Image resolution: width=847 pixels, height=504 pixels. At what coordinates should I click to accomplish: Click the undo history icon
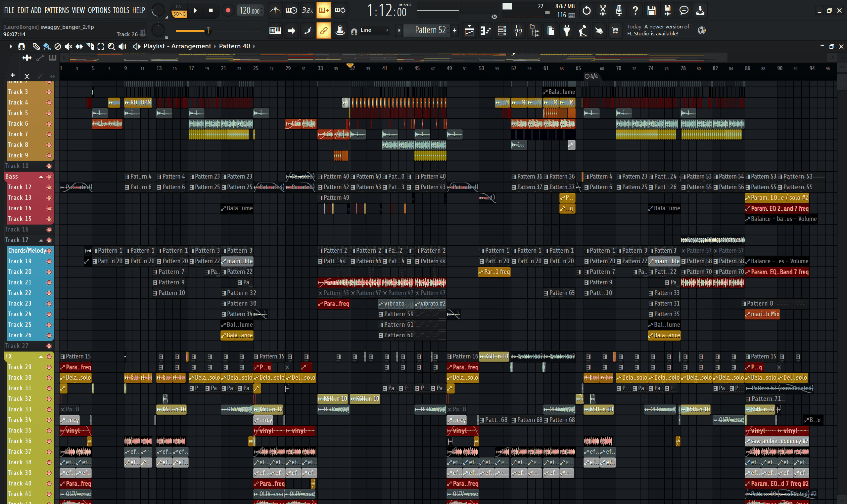coord(587,11)
